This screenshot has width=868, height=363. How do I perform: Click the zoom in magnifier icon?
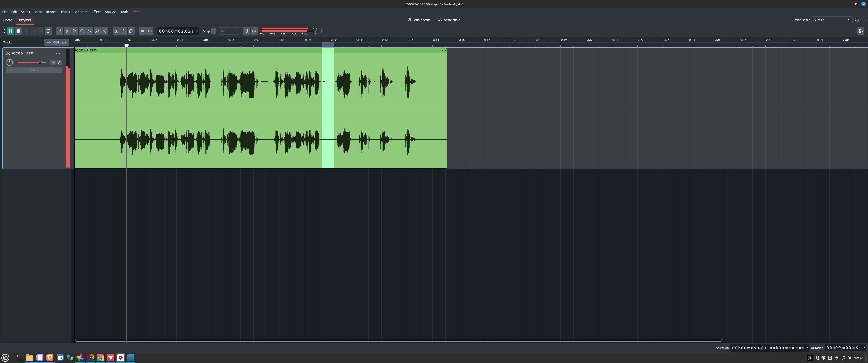pyautogui.click(x=75, y=31)
